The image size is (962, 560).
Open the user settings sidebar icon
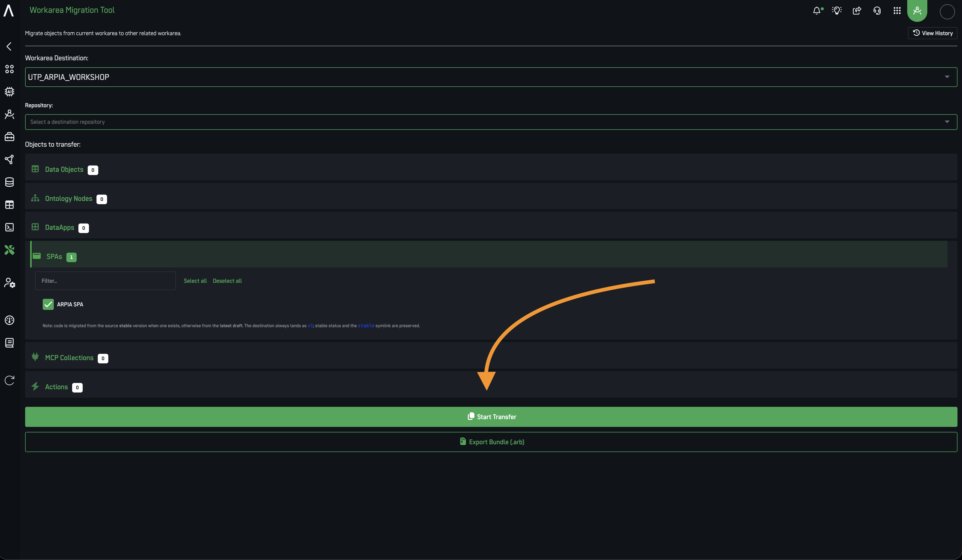click(10, 283)
